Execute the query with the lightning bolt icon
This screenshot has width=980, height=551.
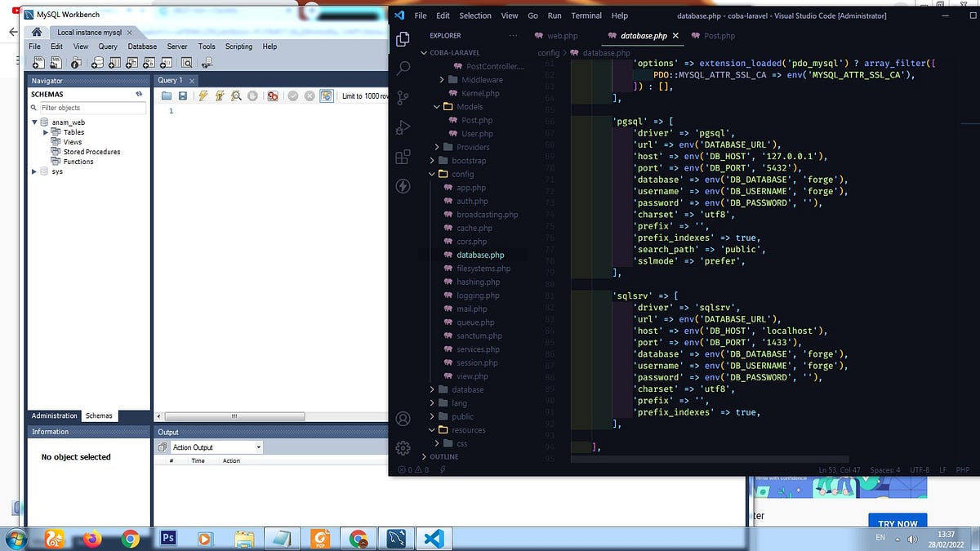tap(203, 96)
